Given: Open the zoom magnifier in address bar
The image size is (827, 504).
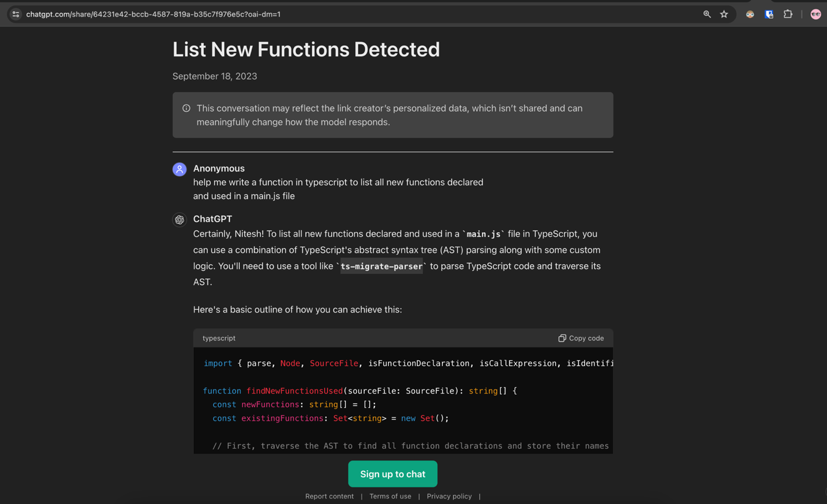Looking at the screenshot, I should (x=706, y=15).
